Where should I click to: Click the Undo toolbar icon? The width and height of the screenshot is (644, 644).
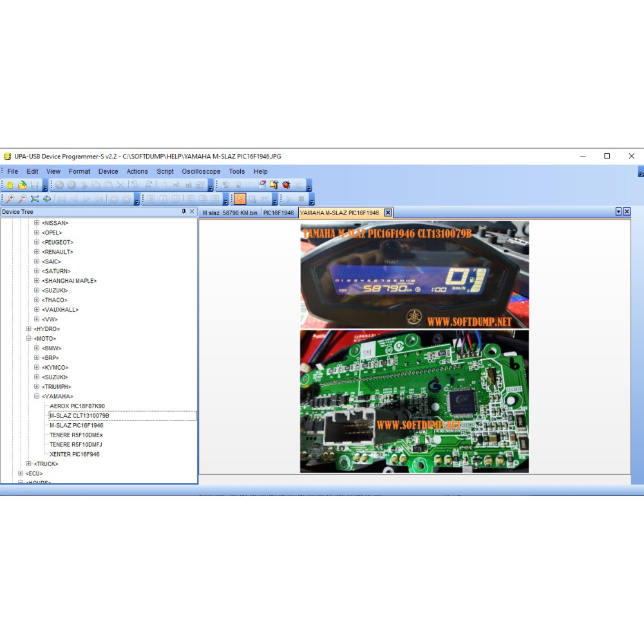pyautogui.click(x=59, y=185)
